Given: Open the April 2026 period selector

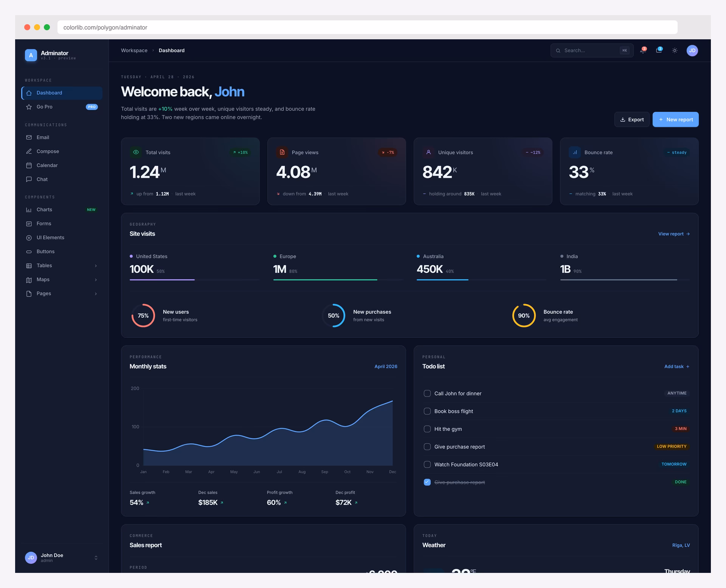Looking at the screenshot, I should (386, 367).
